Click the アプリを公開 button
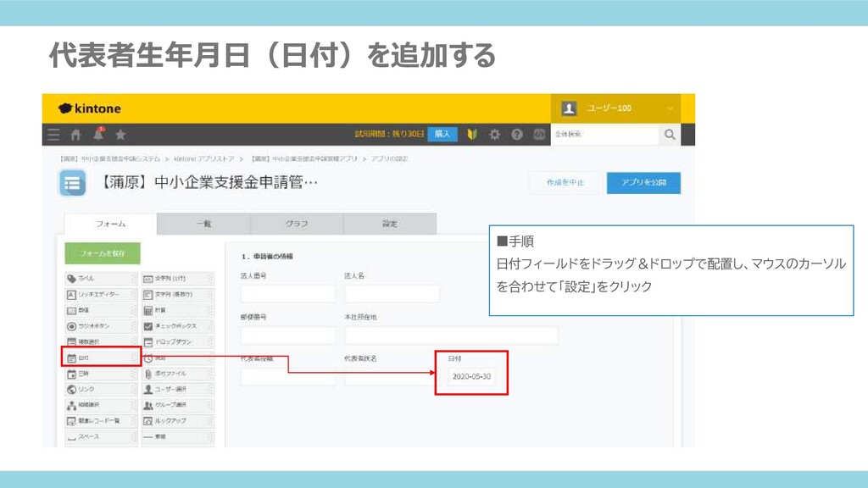This screenshot has height=488, width=868. pyautogui.click(x=643, y=183)
